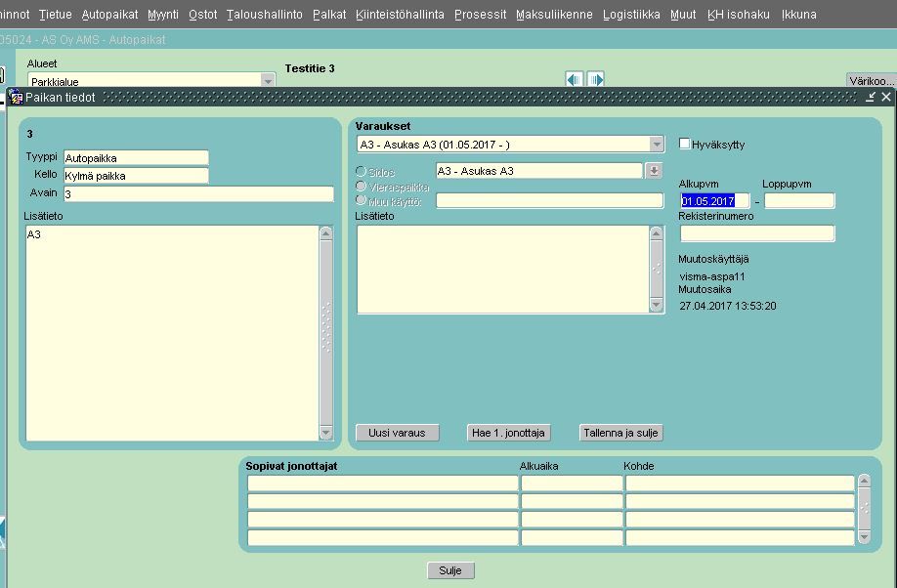This screenshot has width=897, height=588.
Task: Click first Alkuaika cell in queue table
Action: pos(572,483)
